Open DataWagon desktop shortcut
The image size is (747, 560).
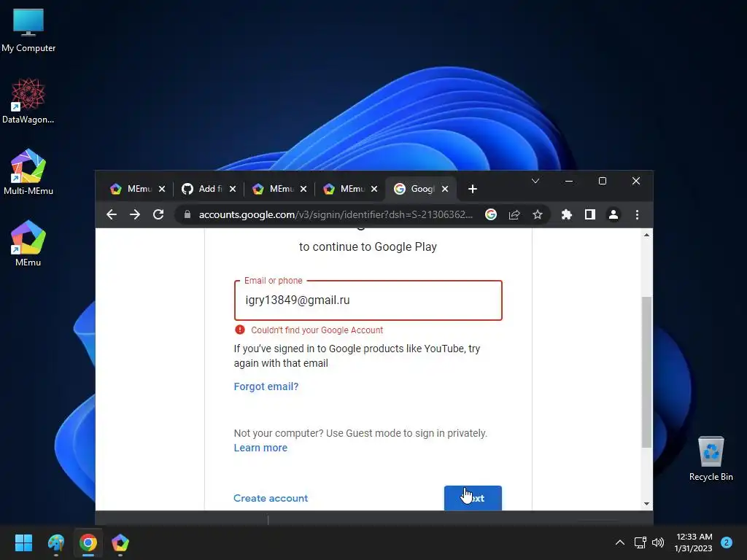pyautogui.click(x=28, y=101)
